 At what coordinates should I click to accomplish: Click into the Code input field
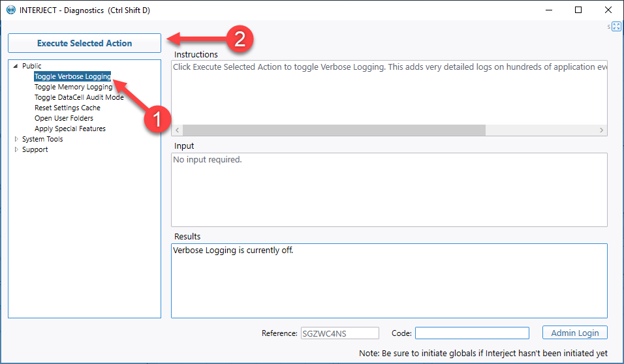point(472,333)
